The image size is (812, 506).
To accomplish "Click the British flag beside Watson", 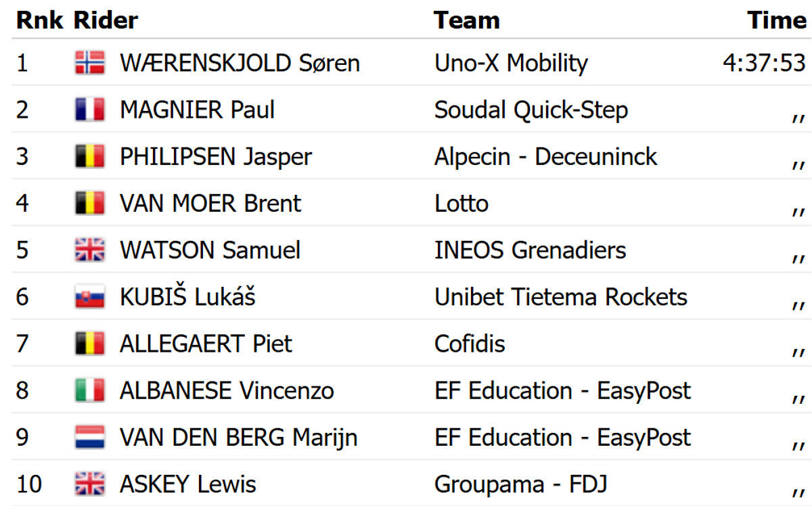I will click(x=89, y=250).
